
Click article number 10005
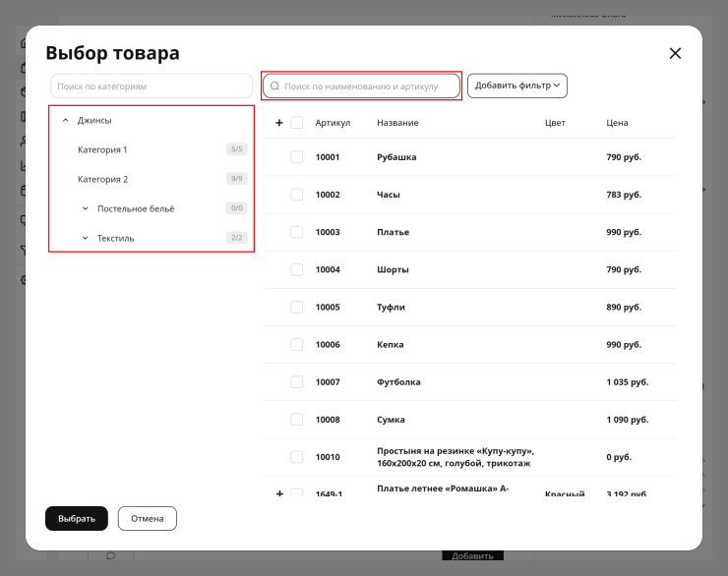point(328,307)
